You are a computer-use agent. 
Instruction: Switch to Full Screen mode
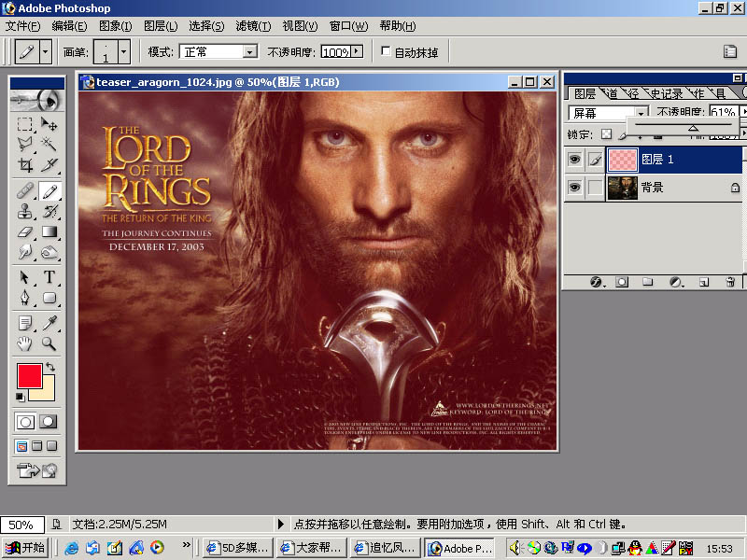coord(51,446)
